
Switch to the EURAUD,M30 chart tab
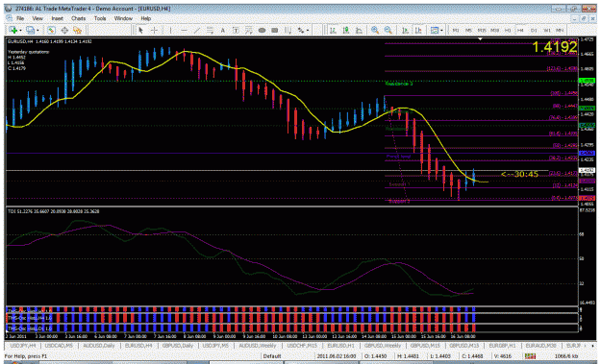pyautogui.click(x=540, y=346)
